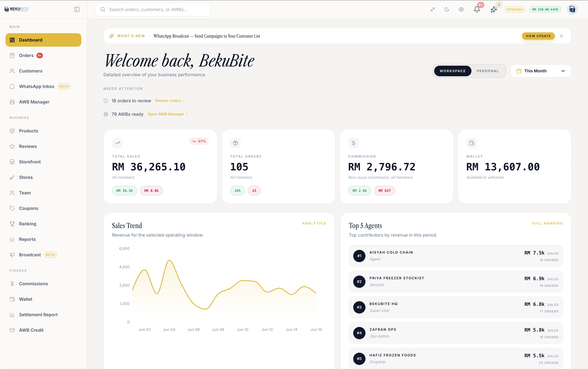Click the Coupons tag icon
Image resolution: width=588 pixels, height=369 pixels.
[12, 208]
